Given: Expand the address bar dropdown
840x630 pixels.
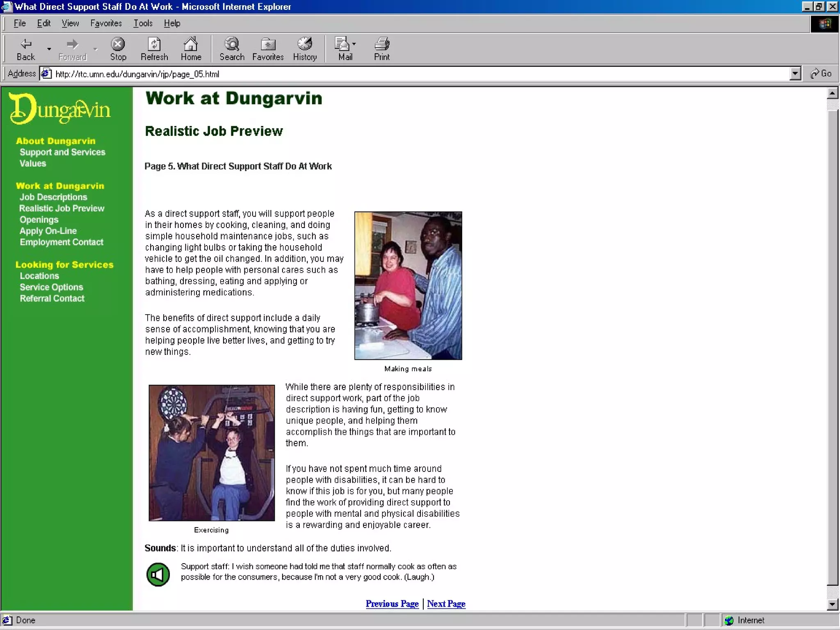Looking at the screenshot, I should 795,74.
